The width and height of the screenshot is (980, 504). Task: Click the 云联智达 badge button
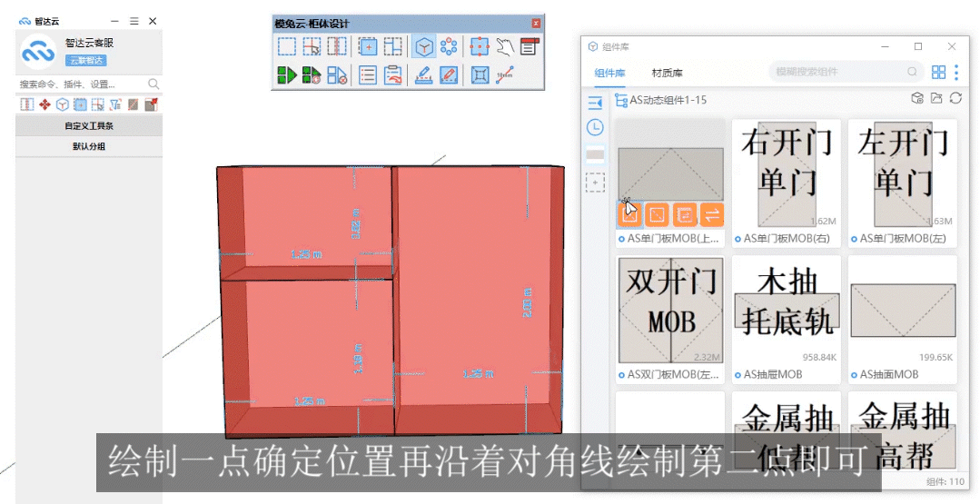click(x=85, y=60)
